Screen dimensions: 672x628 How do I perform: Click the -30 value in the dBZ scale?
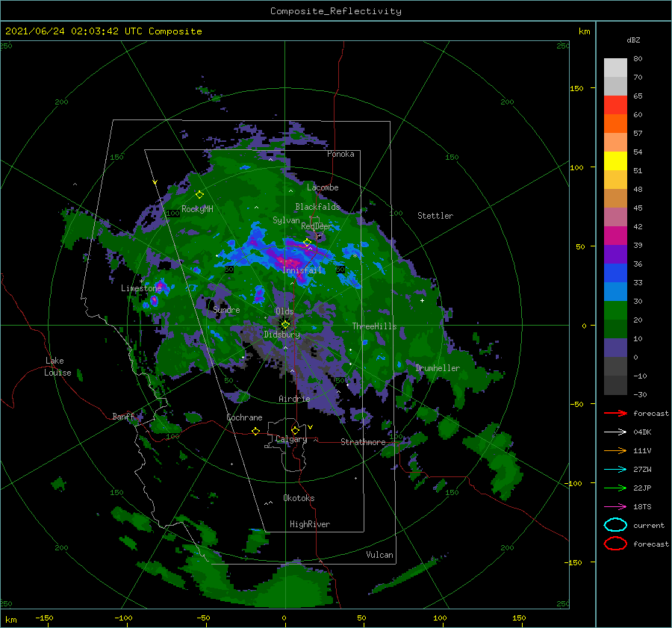point(640,394)
